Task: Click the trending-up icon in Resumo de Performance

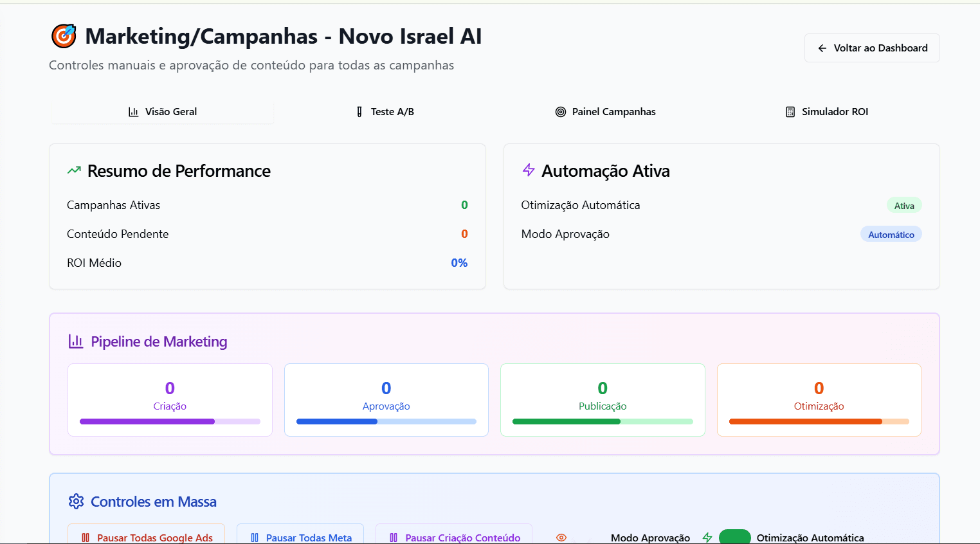Action: [x=73, y=170]
